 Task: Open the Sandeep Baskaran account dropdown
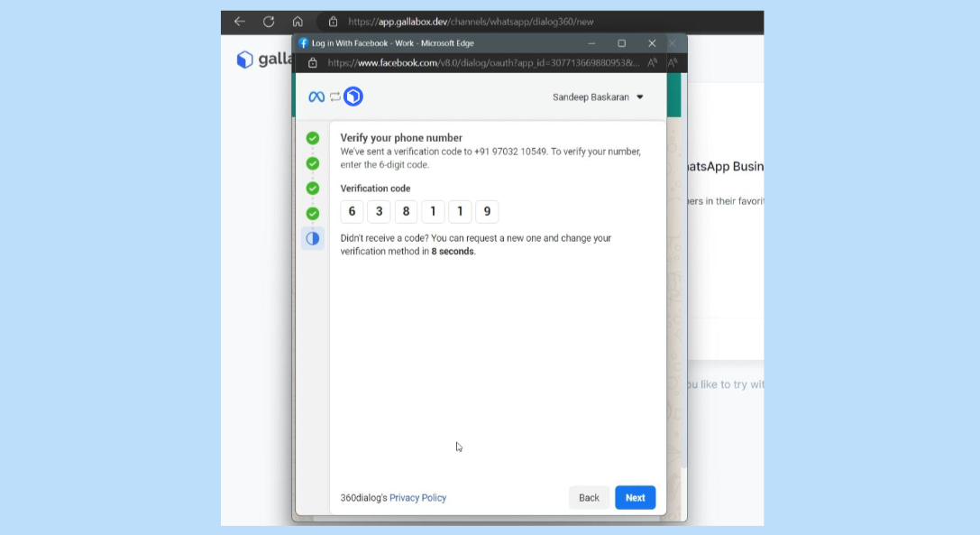point(598,97)
